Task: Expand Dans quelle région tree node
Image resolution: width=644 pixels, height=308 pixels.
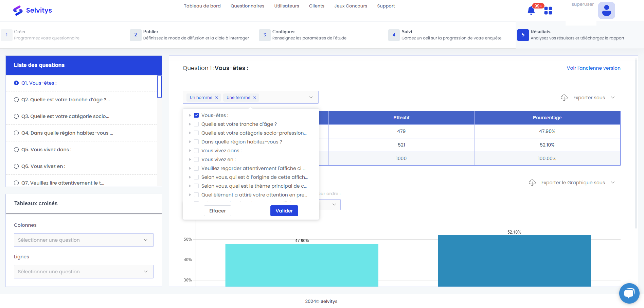Action: (190, 142)
